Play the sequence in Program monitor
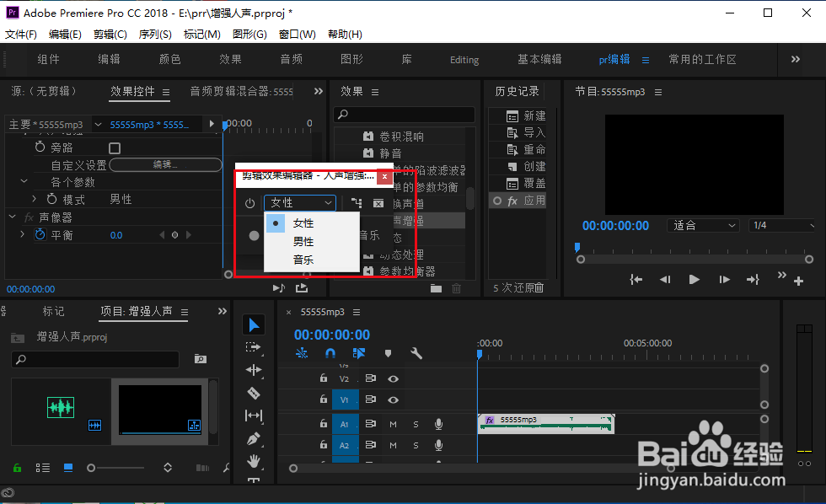Viewport: 826px width, 504px height. click(695, 280)
